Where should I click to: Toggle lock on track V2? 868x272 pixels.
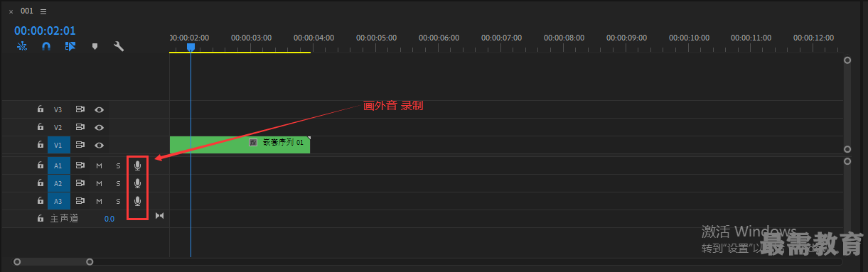(41, 127)
